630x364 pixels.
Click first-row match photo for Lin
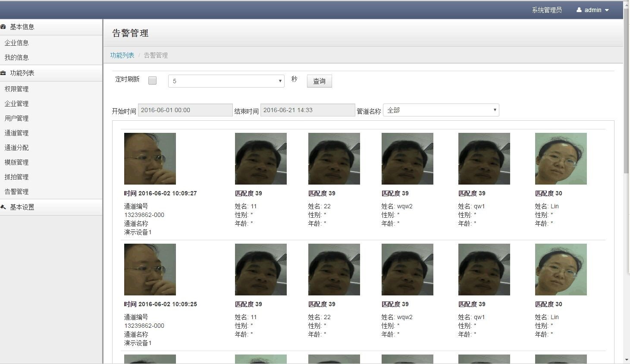561,159
